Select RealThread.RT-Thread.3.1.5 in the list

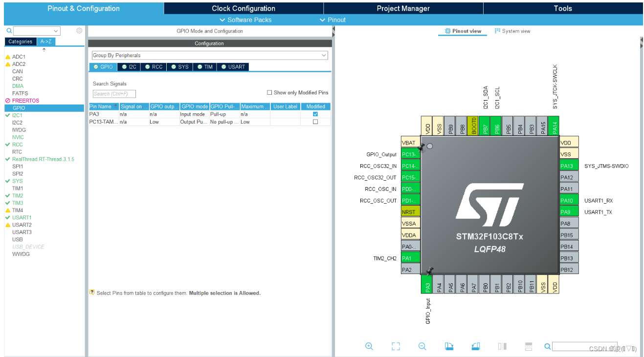43,159
